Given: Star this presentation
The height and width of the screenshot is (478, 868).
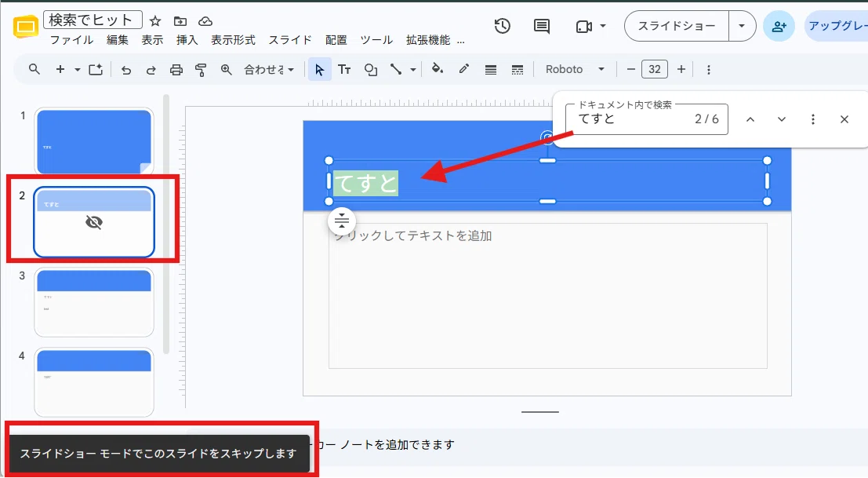Looking at the screenshot, I should [x=155, y=21].
